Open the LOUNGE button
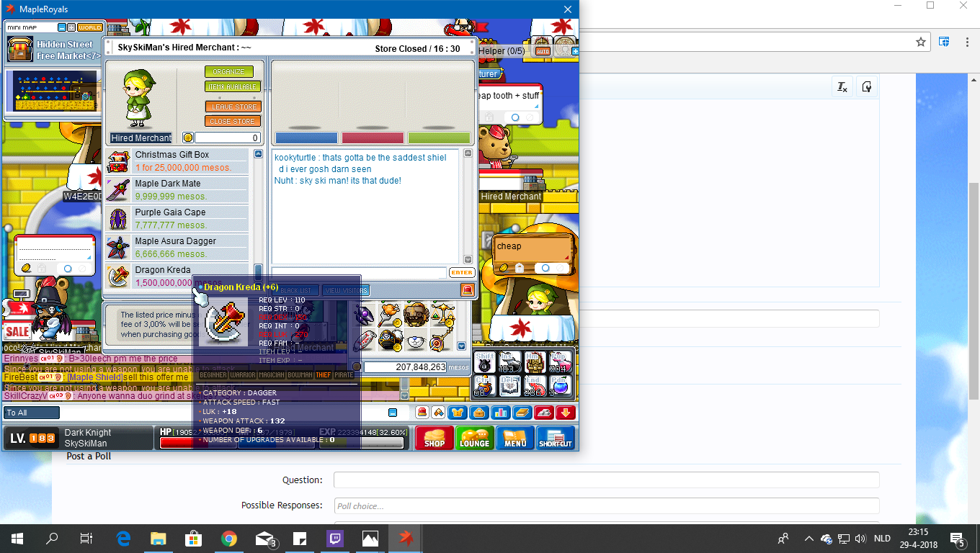Screen dimensions: 980x553 (x=474, y=438)
